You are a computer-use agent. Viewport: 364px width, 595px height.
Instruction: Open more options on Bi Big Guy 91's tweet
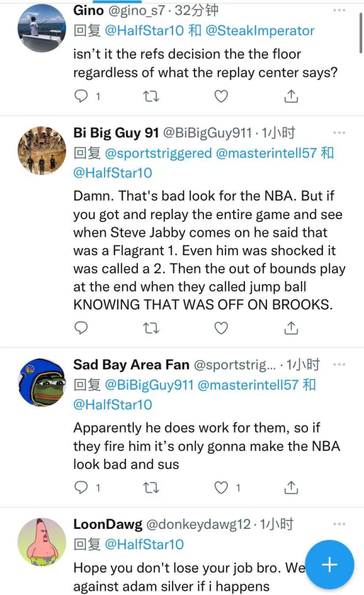click(339, 133)
